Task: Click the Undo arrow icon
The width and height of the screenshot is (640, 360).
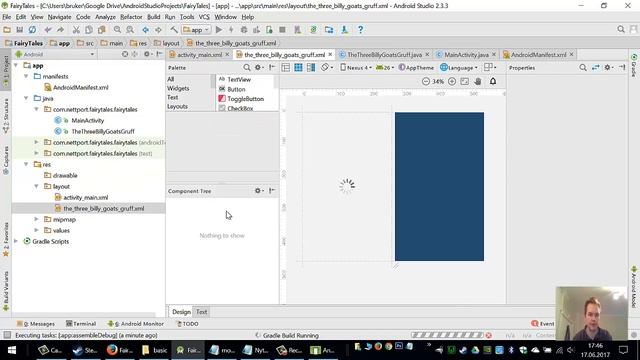Action: tap(48, 30)
